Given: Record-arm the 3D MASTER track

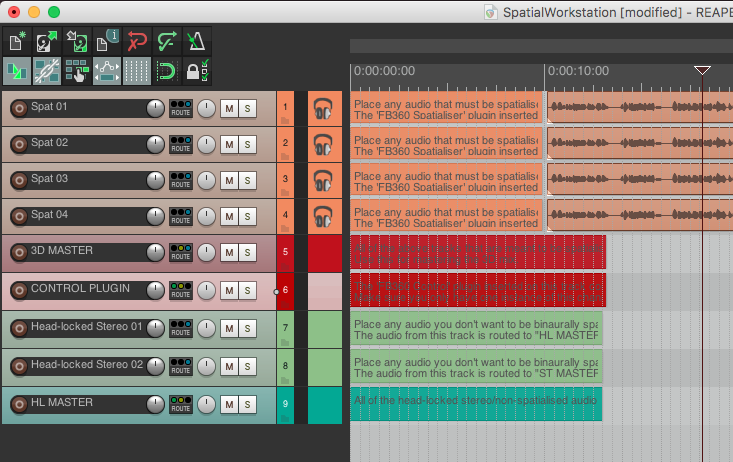Looking at the screenshot, I should [x=19, y=253].
